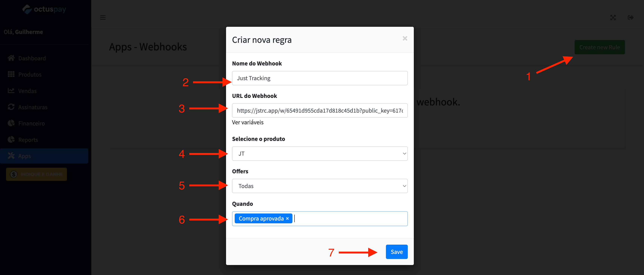Screen dimensions: 644x275
Task: Click the URL do Webhook input field
Action: tap(320, 110)
